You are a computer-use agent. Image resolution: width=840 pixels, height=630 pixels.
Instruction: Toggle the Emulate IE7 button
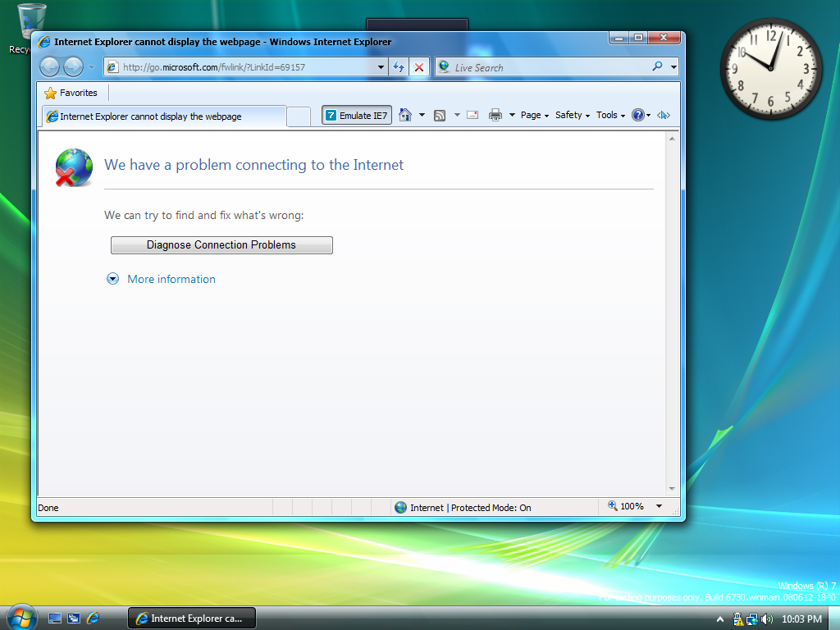tap(357, 115)
